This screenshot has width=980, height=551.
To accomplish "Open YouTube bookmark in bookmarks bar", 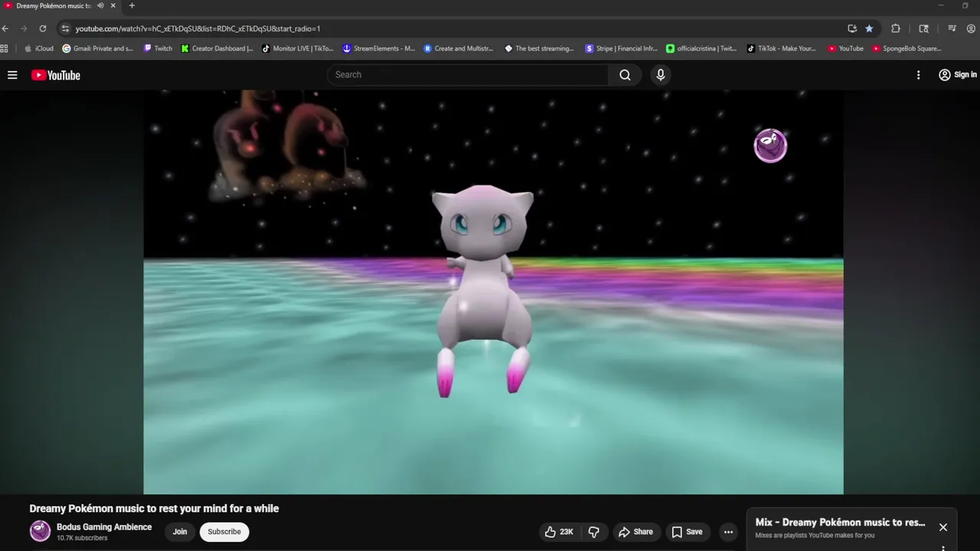I will click(845, 48).
